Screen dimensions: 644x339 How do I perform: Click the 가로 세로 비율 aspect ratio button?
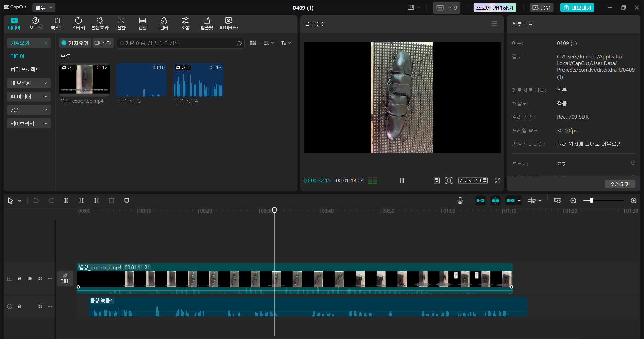click(x=473, y=180)
